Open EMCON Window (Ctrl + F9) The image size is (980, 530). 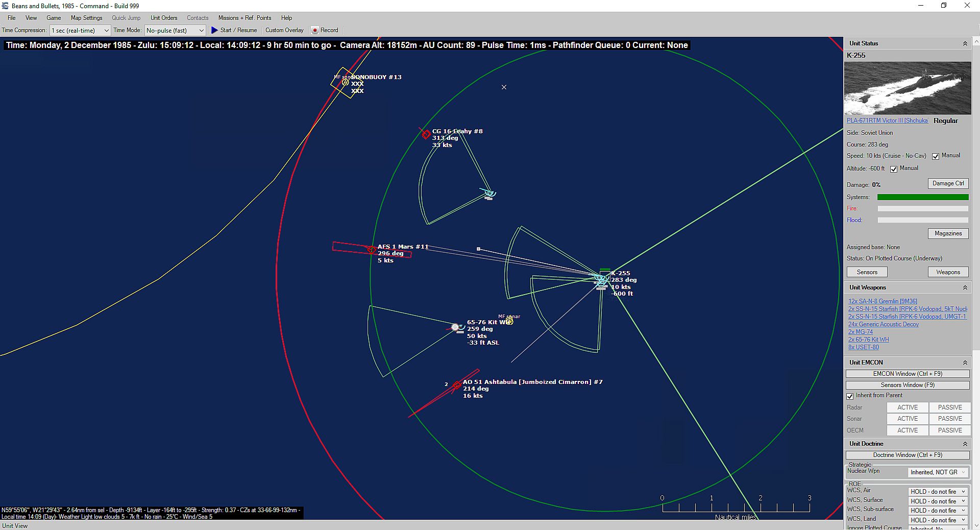(x=908, y=374)
